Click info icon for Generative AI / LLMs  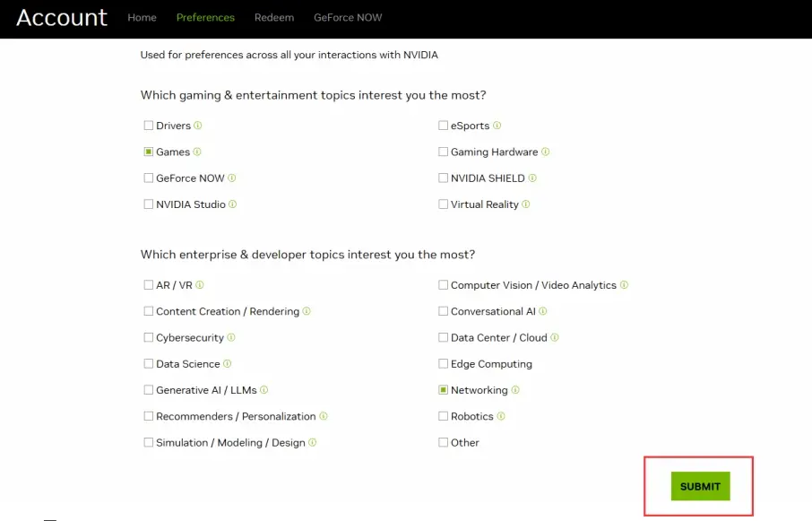(x=264, y=390)
